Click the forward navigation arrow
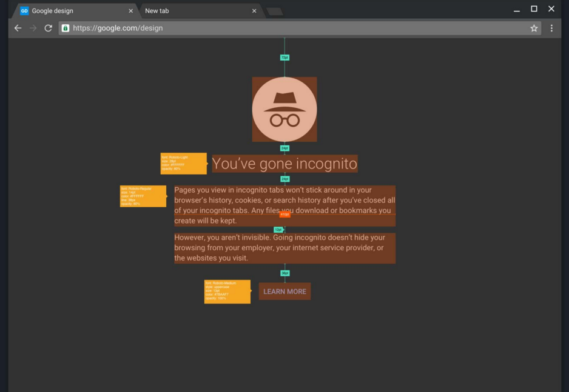Viewport: 569px width, 392px height. tap(33, 28)
